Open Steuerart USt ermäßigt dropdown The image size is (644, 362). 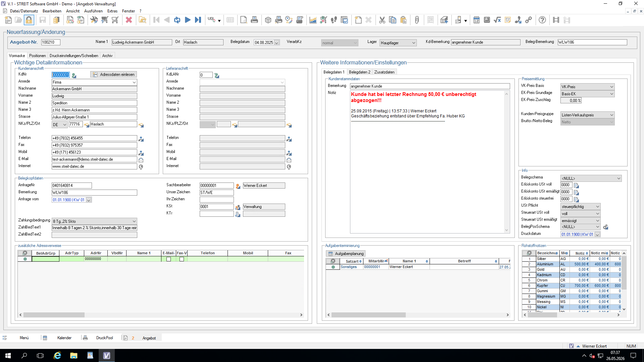click(597, 221)
